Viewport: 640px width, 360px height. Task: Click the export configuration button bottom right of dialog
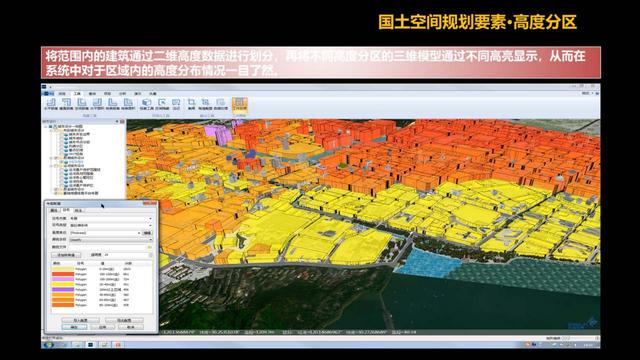click(x=124, y=320)
